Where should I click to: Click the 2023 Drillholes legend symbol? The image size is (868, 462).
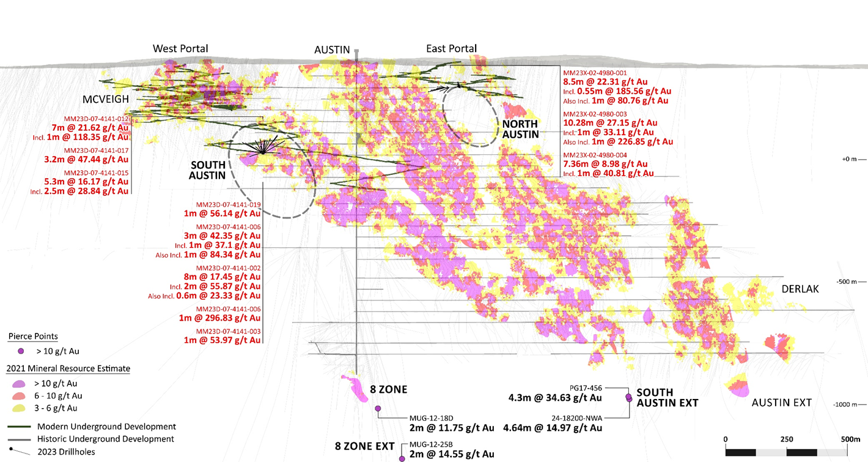18,452
